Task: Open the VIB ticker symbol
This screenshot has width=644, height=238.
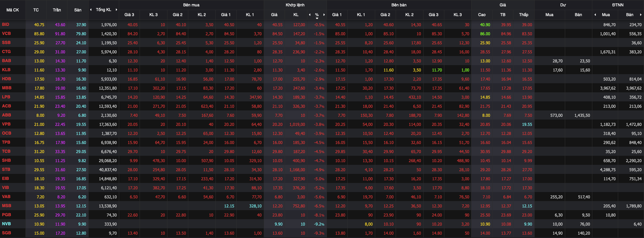Action: [5, 188]
